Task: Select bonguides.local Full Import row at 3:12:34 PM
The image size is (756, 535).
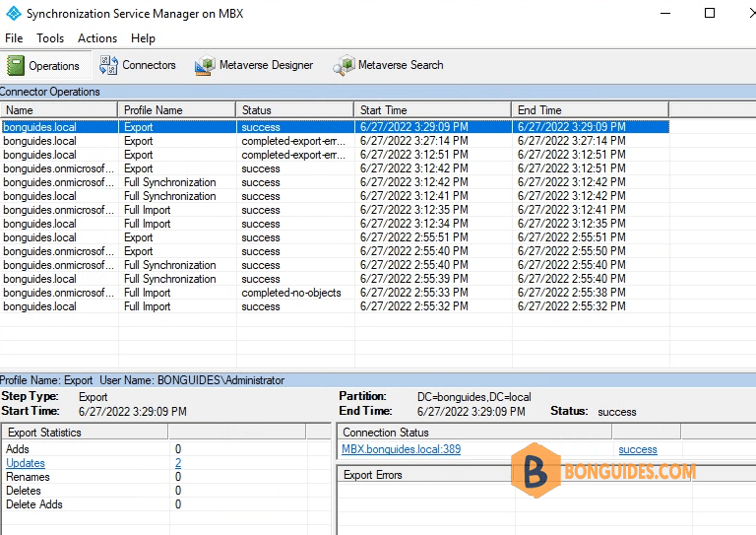Action: coord(335,224)
